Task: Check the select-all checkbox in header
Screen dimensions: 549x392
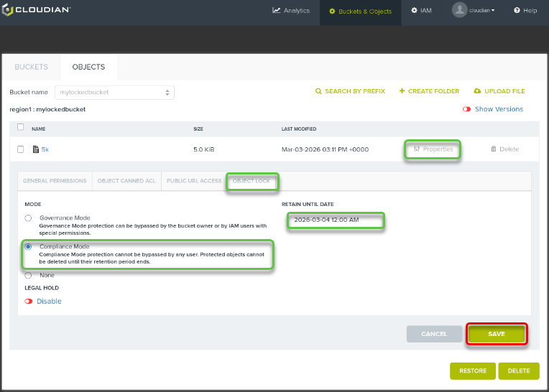Action: 21,127
